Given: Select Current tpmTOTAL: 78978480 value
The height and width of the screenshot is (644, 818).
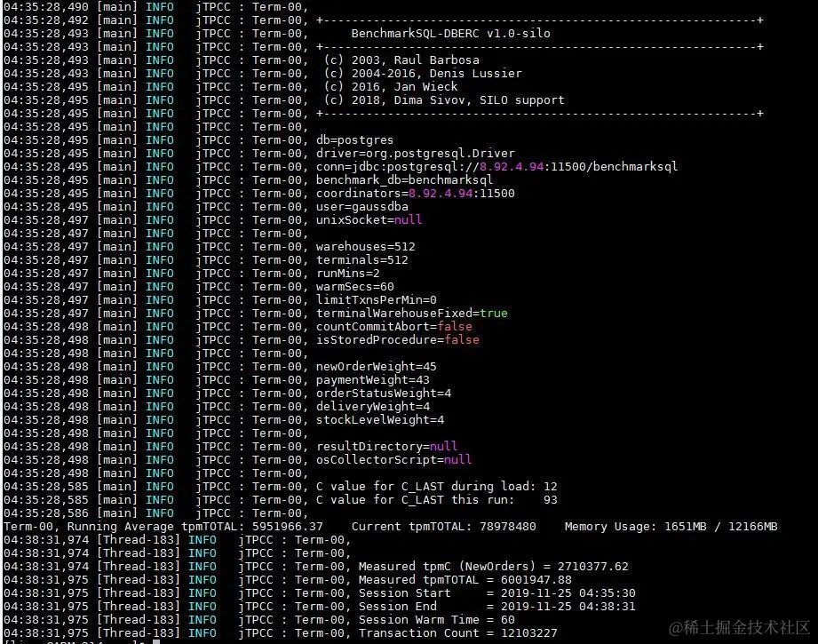Looking at the screenshot, I should [443, 527].
